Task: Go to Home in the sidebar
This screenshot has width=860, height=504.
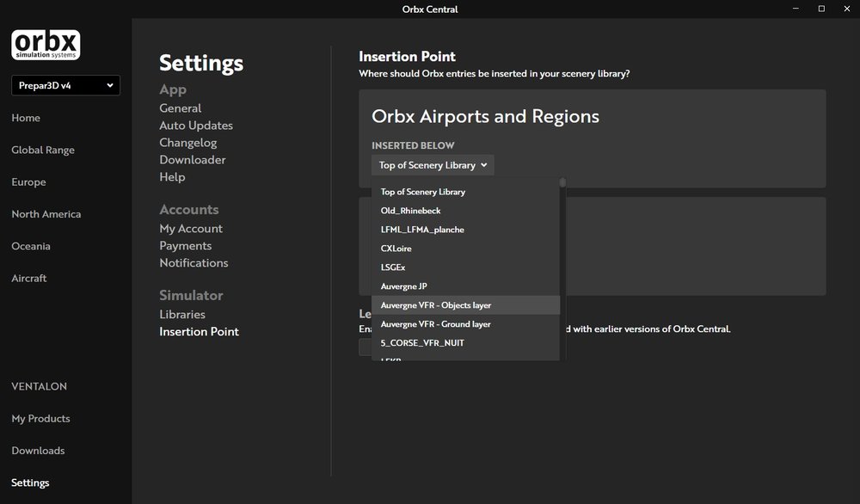Action: (26, 118)
